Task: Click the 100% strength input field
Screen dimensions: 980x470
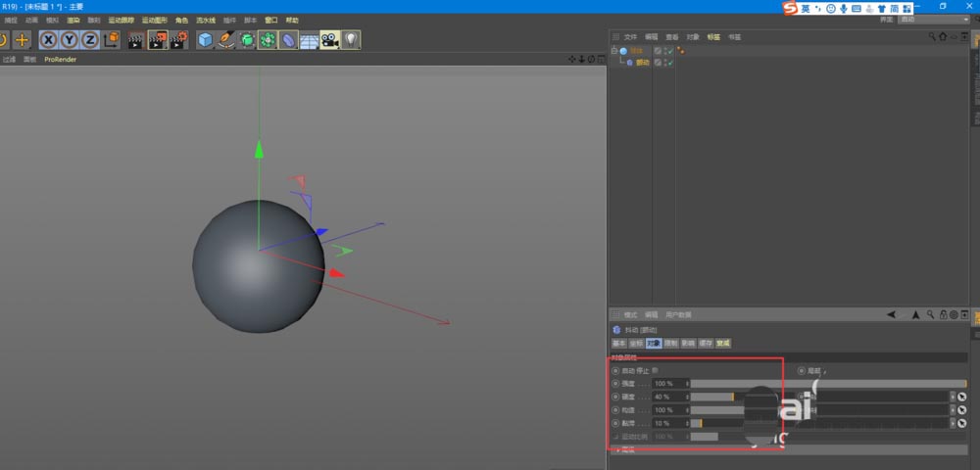Action: (666, 384)
